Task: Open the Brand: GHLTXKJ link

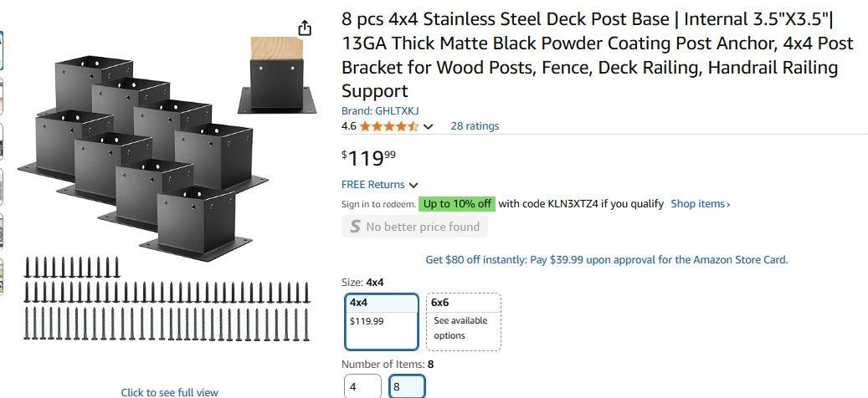Action: (x=380, y=110)
